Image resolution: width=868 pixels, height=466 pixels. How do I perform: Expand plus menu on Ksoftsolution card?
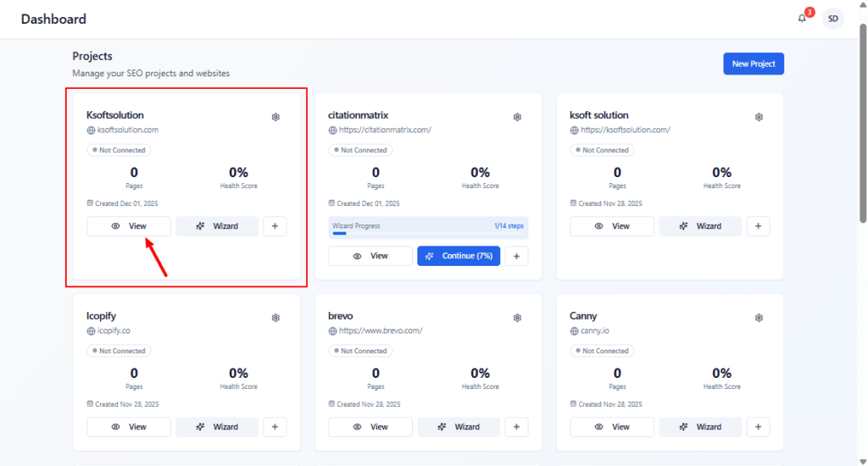coord(275,226)
